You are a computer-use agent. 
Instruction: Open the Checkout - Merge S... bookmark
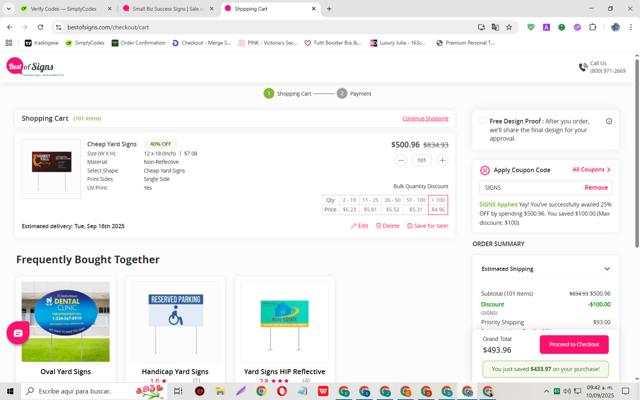202,42
